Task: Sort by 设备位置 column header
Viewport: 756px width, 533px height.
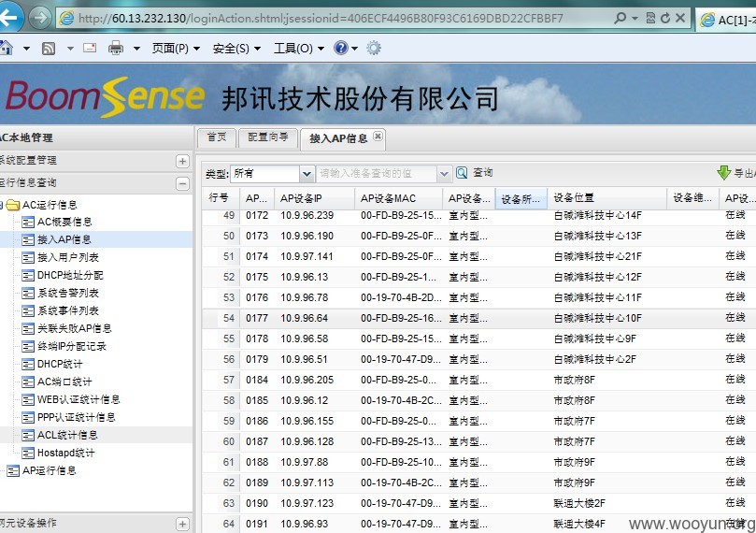Action: point(607,198)
